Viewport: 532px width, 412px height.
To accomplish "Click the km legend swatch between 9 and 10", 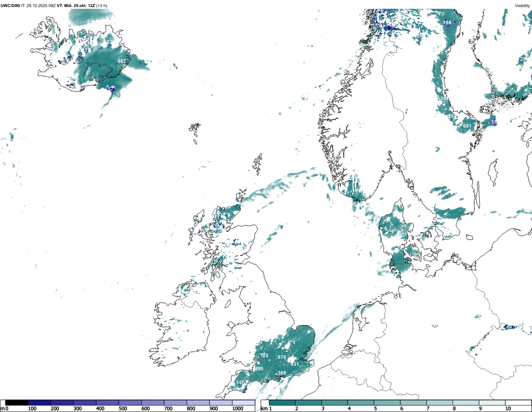I will [x=492, y=402].
